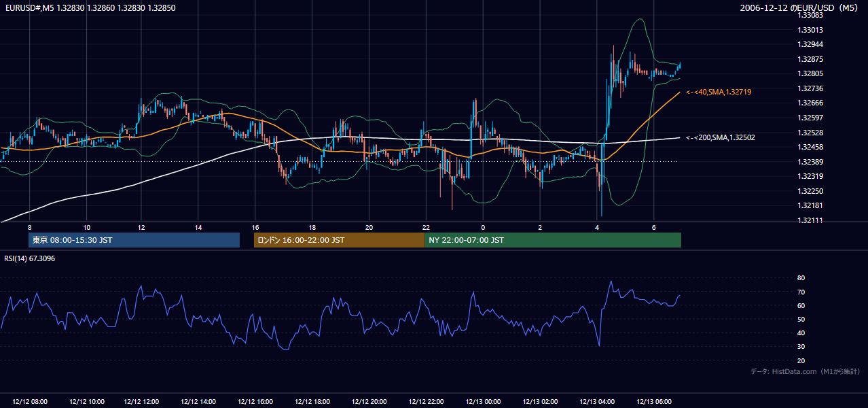
Task: Click the HistData.com data source credit
Action: pyautogui.click(x=805, y=371)
